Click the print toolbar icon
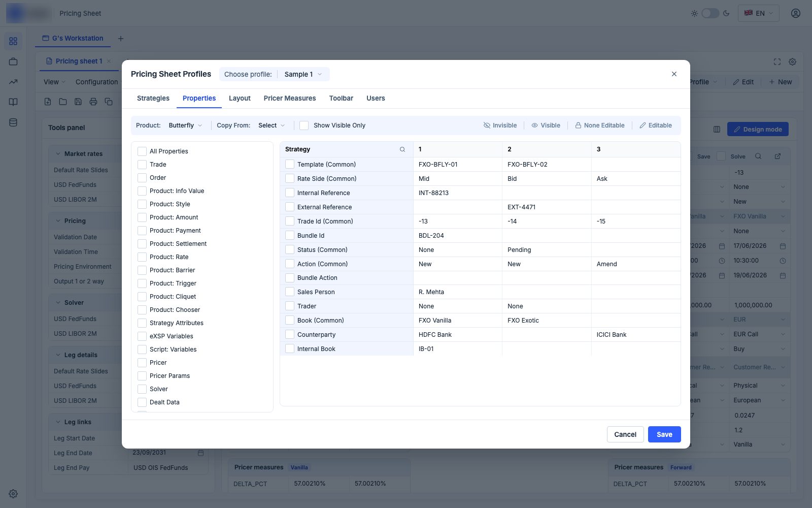Viewport: 812px width, 508px height. 93,102
